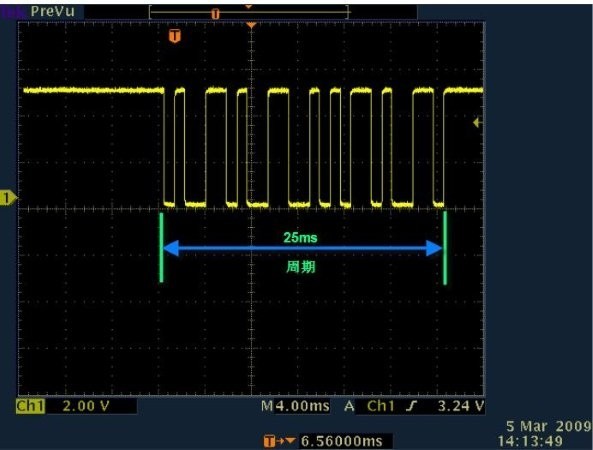Click the M 4.00ms timebase readout
The width and height of the screenshot is (593, 450).
click(x=295, y=406)
